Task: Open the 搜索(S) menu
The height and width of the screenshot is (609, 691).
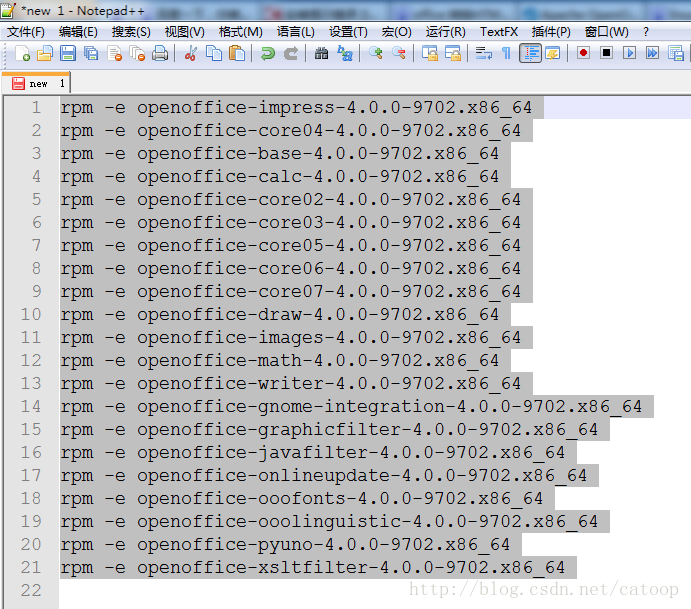Action: click(131, 32)
